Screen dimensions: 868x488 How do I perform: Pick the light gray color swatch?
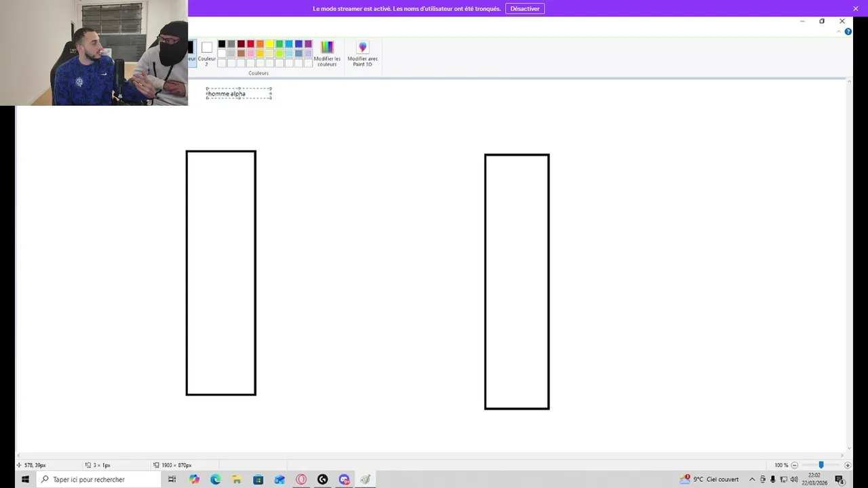click(231, 54)
